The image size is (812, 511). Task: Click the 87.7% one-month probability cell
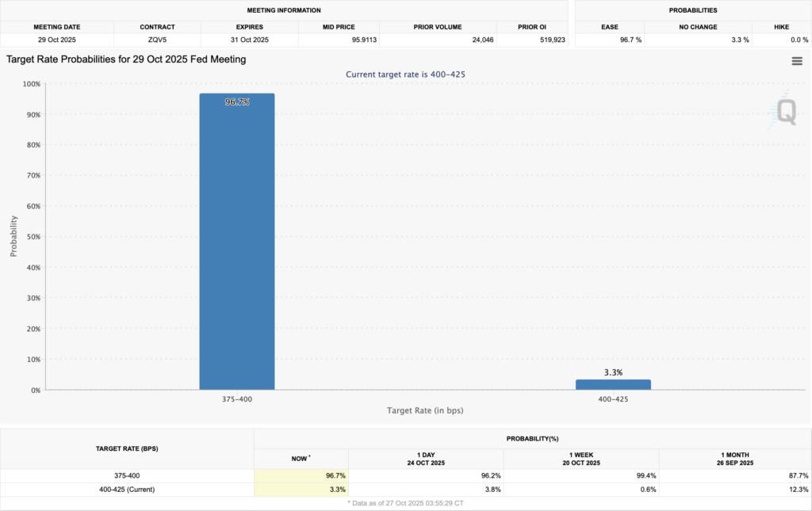734,475
